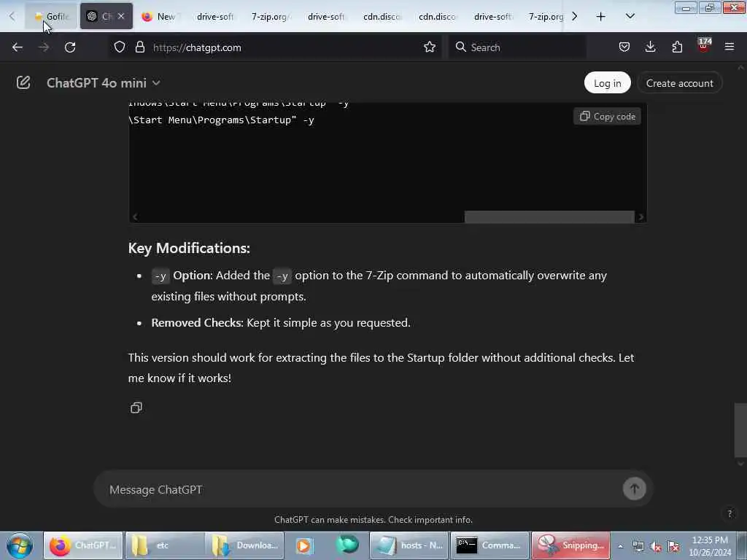Click the Firefox Search box
This screenshot has width=747, height=560.
pyautogui.click(x=517, y=47)
